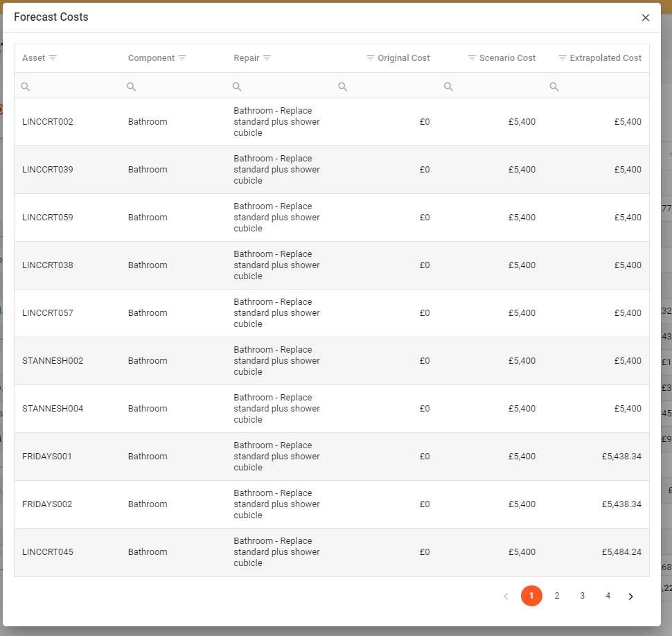672x636 pixels.
Task: Go to the next page arrow
Action: (630, 597)
